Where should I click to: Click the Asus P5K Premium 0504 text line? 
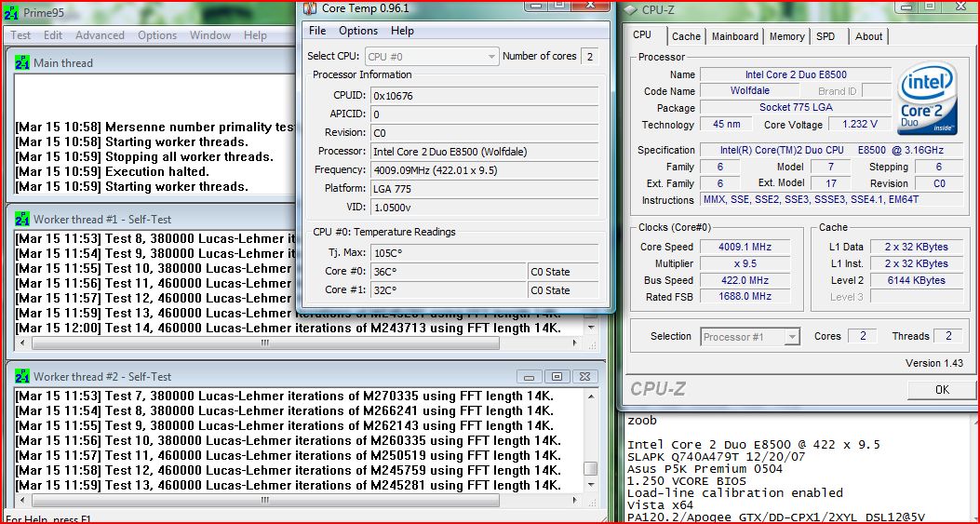tap(705, 469)
